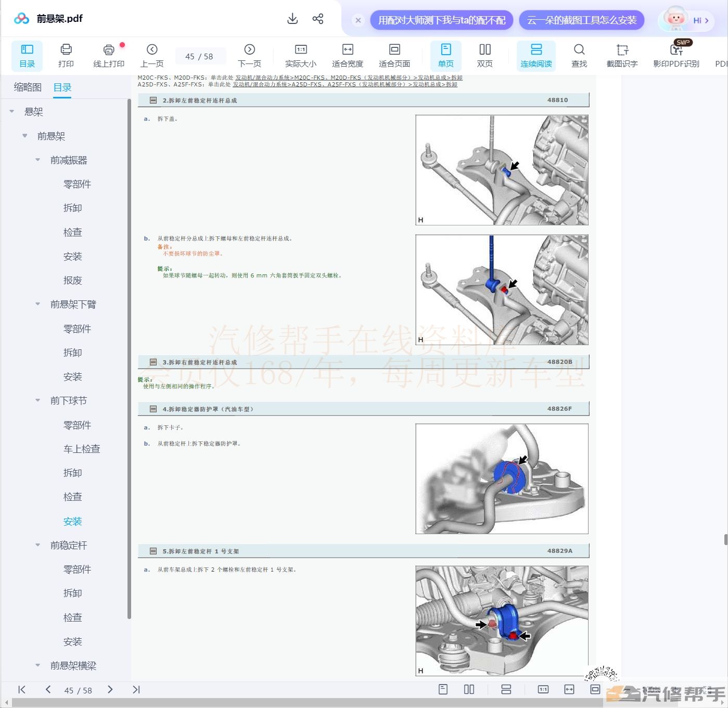This screenshot has height=708, width=728.
Task: Click the page number field 45 / 58
Action: [199, 56]
